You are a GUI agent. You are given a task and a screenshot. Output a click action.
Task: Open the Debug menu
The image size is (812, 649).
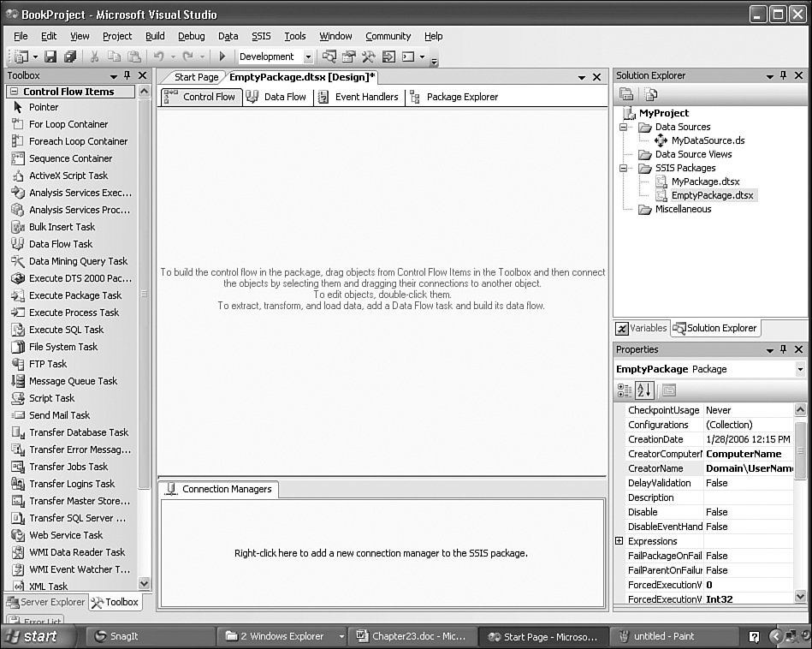click(x=192, y=36)
